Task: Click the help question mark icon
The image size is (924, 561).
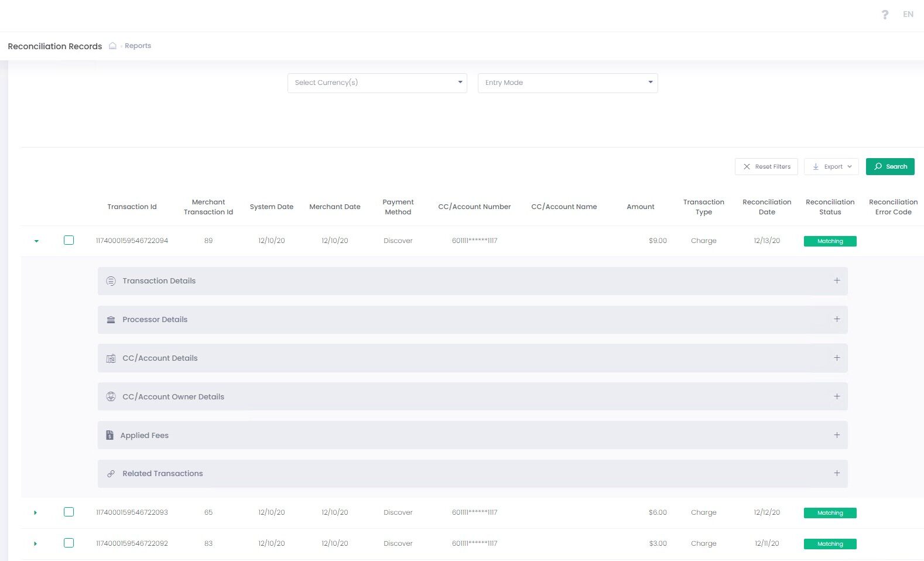Action: coord(885,15)
